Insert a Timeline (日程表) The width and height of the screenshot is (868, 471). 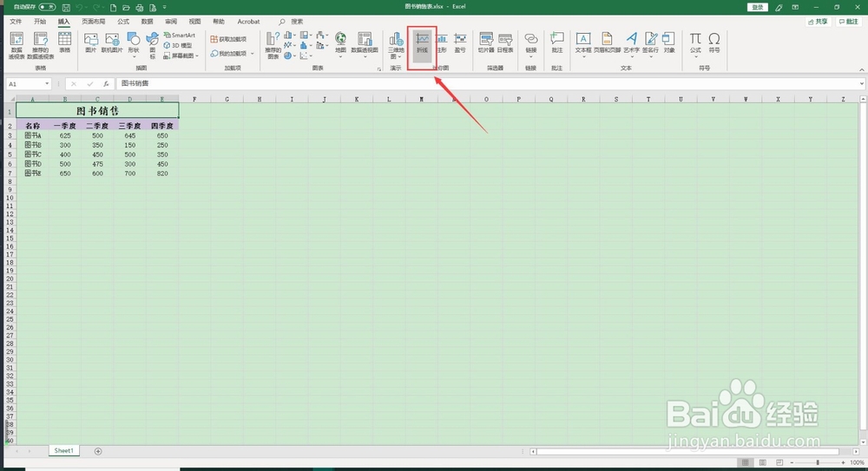(505, 43)
